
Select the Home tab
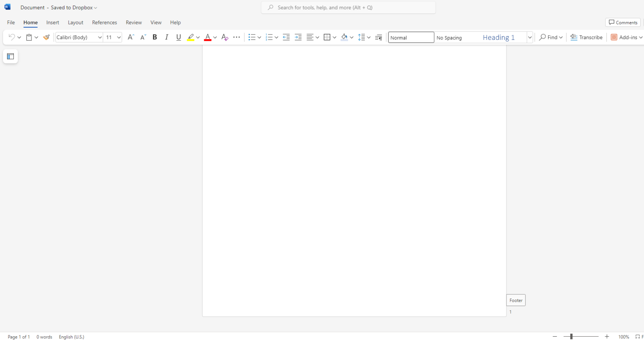click(x=31, y=23)
